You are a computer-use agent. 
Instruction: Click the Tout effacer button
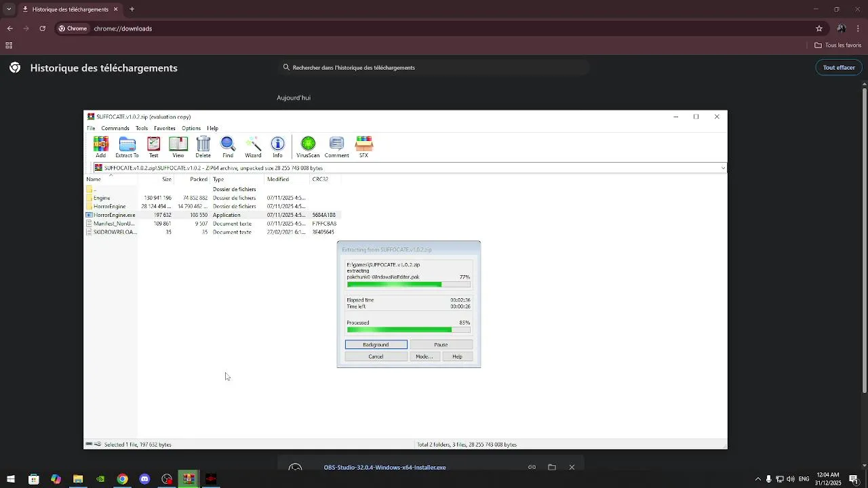839,68
